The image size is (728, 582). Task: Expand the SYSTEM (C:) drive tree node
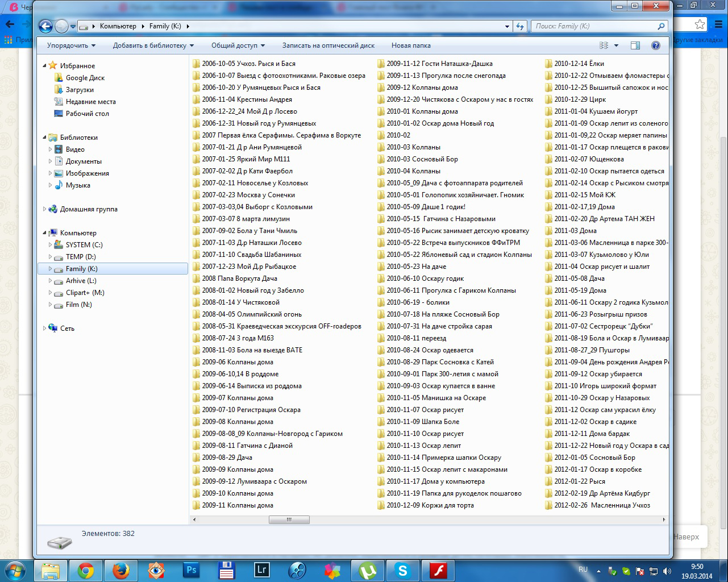pos(50,245)
